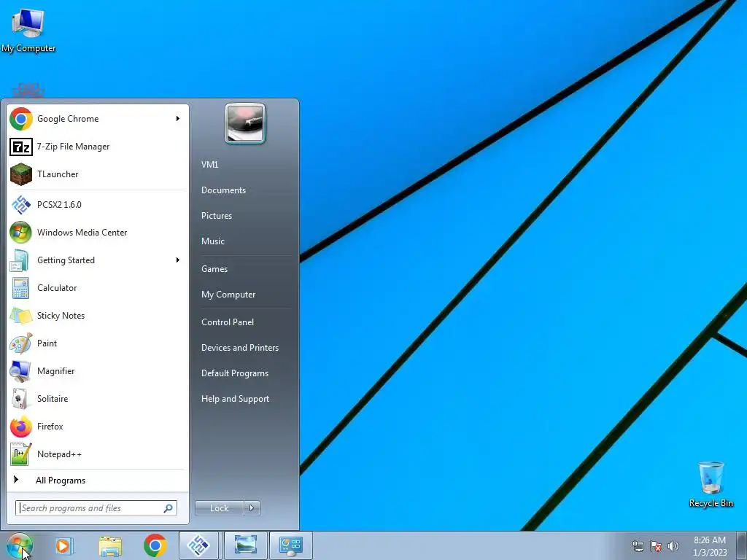Open My Computer from the Start menu right pane
The height and width of the screenshot is (560, 747).
coord(228,295)
